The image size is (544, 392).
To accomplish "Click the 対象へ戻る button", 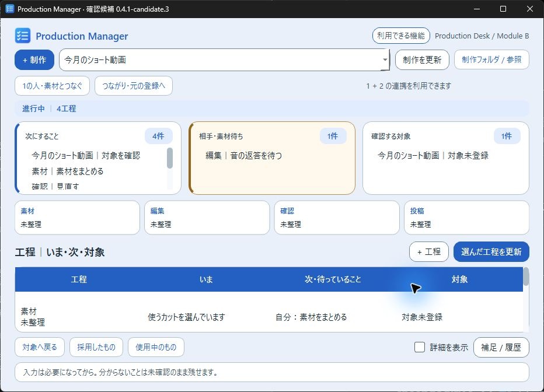I will pyautogui.click(x=40, y=347).
